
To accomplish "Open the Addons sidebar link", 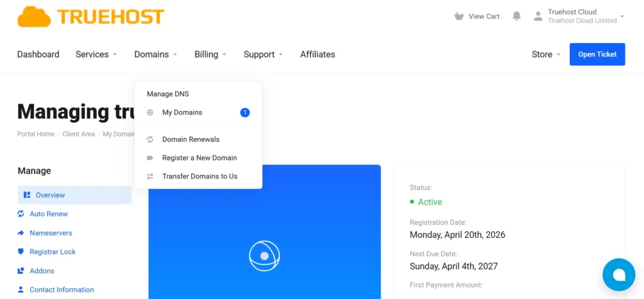I will point(42,271).
